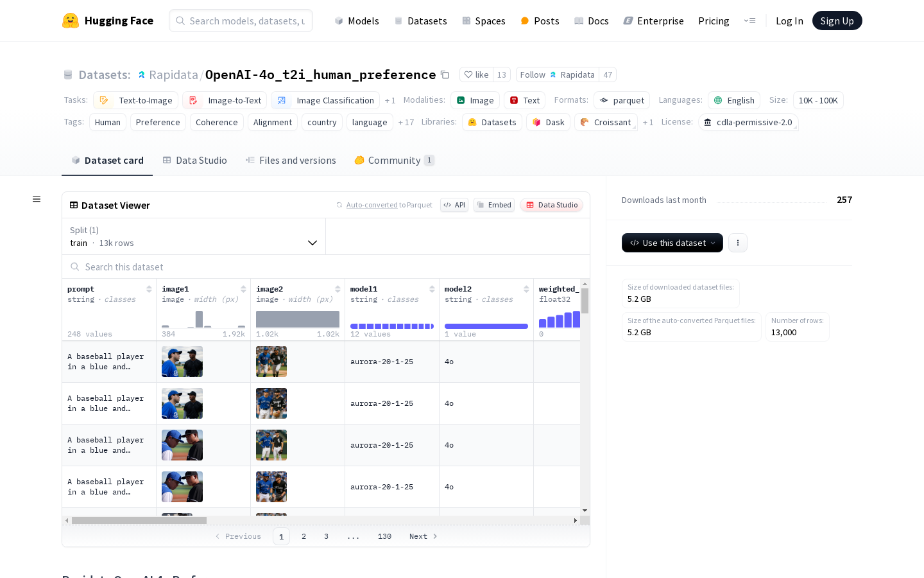
Task: Open the more navigation menu icon
Action: pyautogui.click(x=749, y=21)
